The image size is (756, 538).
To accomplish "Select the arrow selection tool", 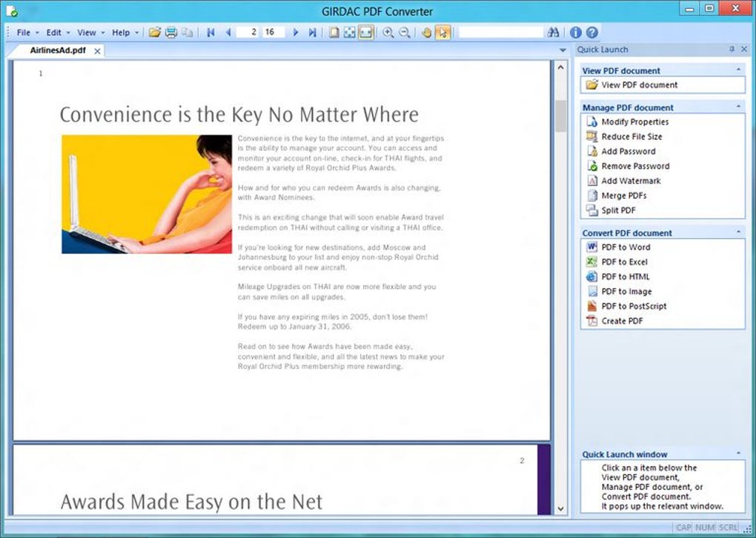I will coord(442,33).
